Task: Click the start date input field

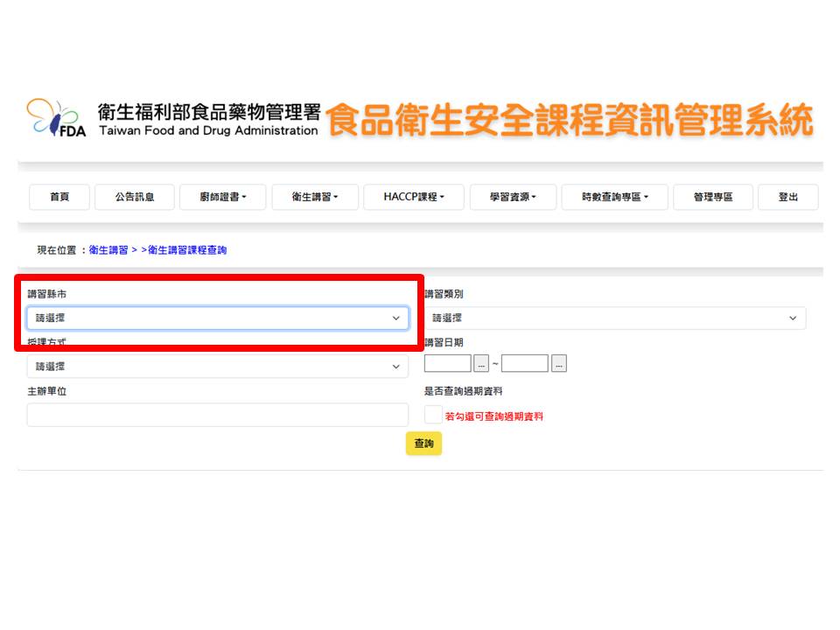Action: click(x=447, y=364)
